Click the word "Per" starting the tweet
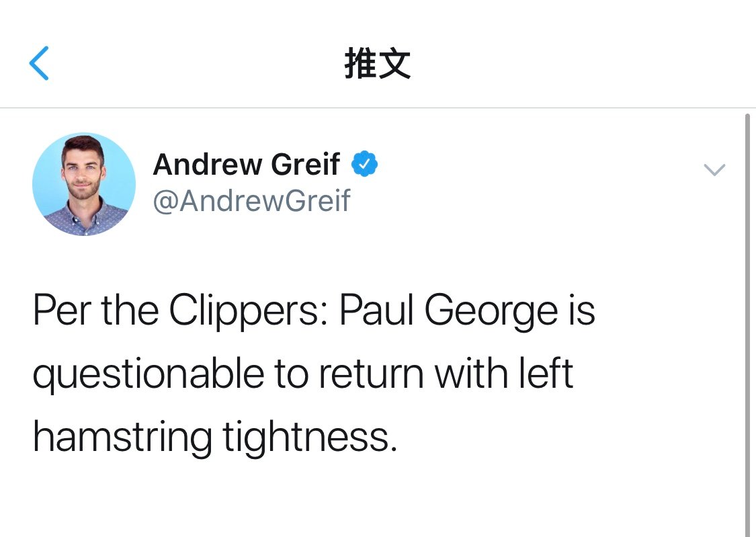The image size is (756, 537). (x=62, y=311)
